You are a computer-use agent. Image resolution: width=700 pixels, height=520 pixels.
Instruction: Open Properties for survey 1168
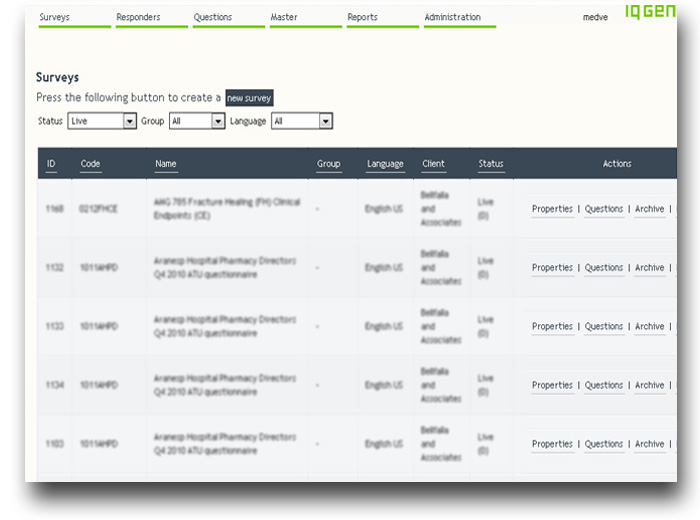[x=552, y=209]
